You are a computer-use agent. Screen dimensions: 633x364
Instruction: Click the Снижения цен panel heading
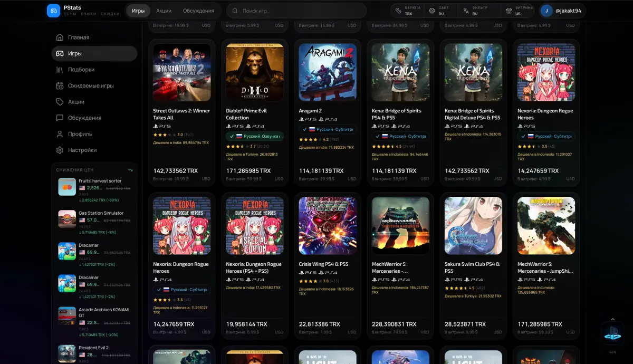tap(74, 170)
